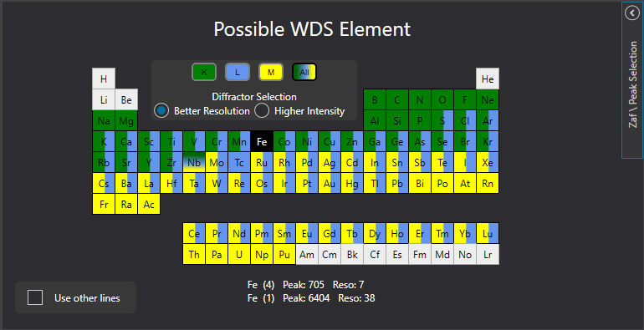Click the 'Fe (1) Peak: 6404' line
Screen dimensions: 644x330
point(311,298)
